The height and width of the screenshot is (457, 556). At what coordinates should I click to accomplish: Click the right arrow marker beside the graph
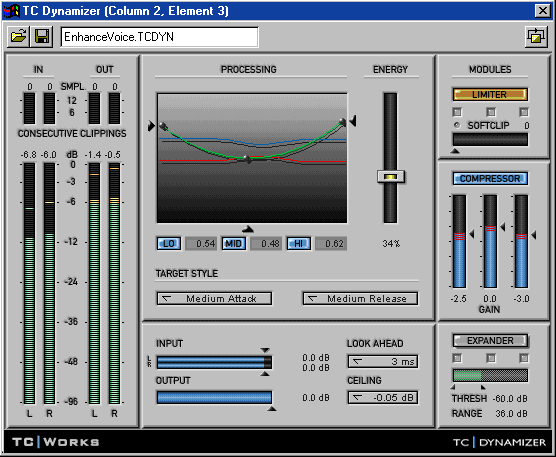[x=353, y=121]
